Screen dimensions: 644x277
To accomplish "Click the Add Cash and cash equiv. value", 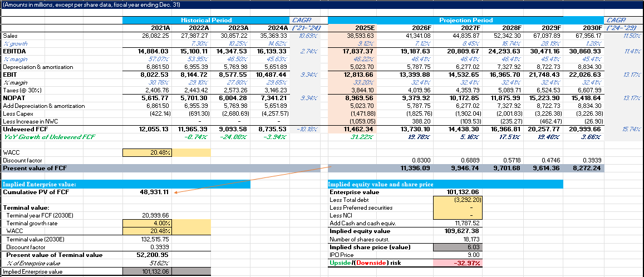I will tap(454, 223).
